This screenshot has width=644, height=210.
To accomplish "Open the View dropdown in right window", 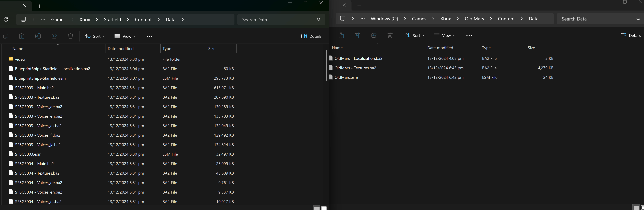I will 445,35.
